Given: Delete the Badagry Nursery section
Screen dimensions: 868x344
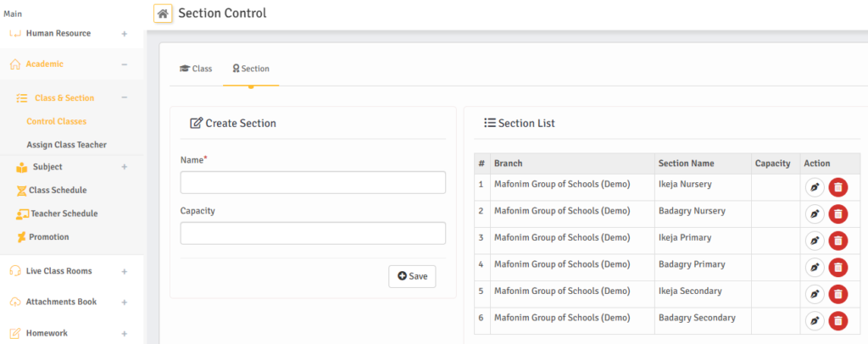Looking at the screenshot, I should tap(837, 214).
